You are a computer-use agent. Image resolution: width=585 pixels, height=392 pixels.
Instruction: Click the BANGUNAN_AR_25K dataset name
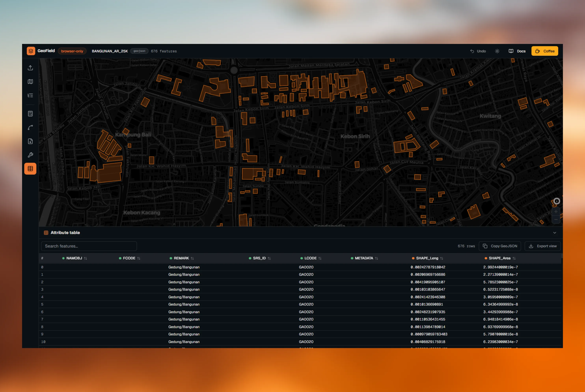point(110,51)
